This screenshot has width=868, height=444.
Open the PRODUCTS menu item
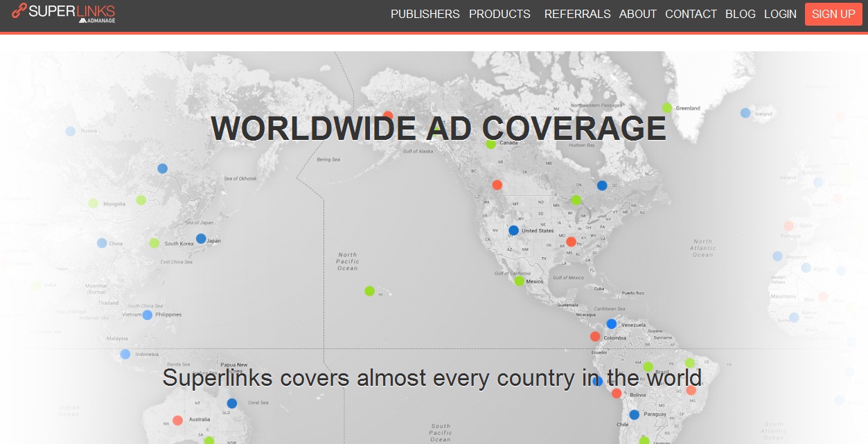(499, 14)
